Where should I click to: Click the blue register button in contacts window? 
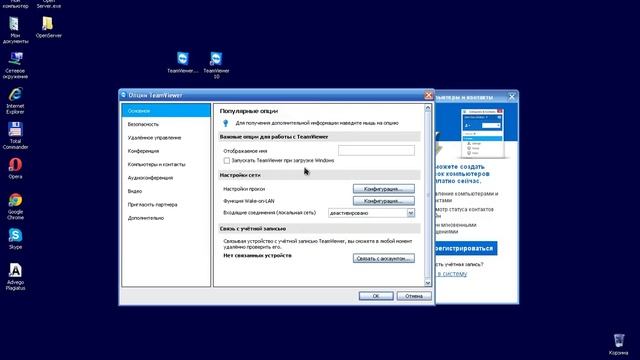[x=466, y=248]
